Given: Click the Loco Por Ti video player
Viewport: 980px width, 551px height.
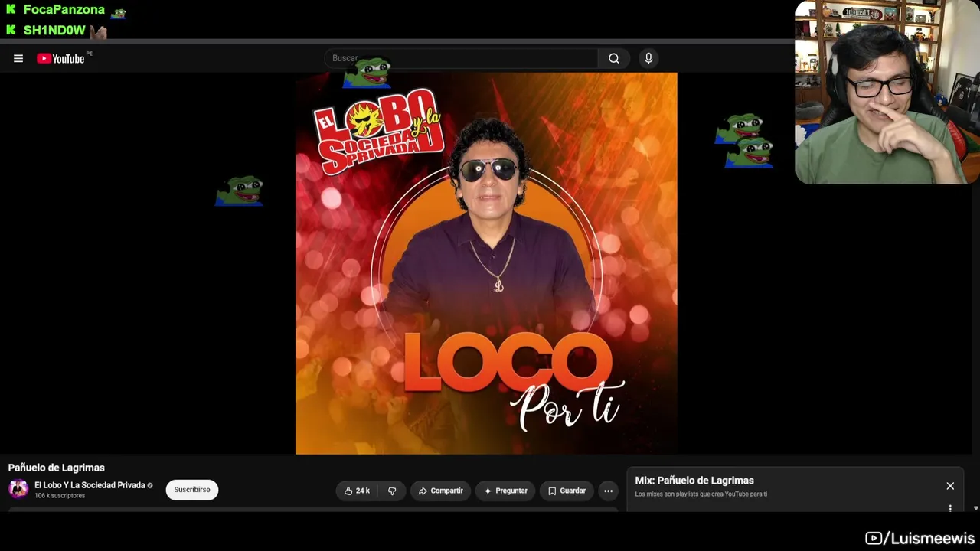Looking at the screenshot, I should (x=486, y=263).
